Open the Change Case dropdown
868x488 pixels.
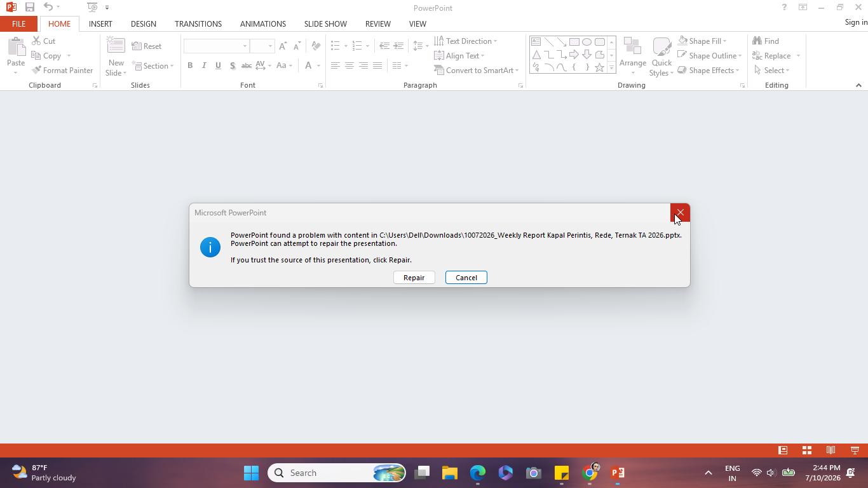(285, 65)
